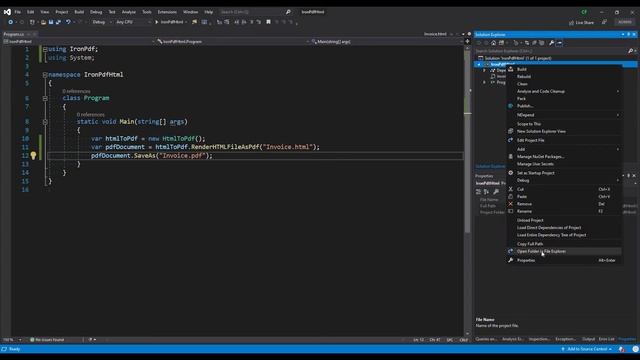Open the Error List tab
This screenshot has width=640, height=360.
pyautogui.click(x=607, y=339)
